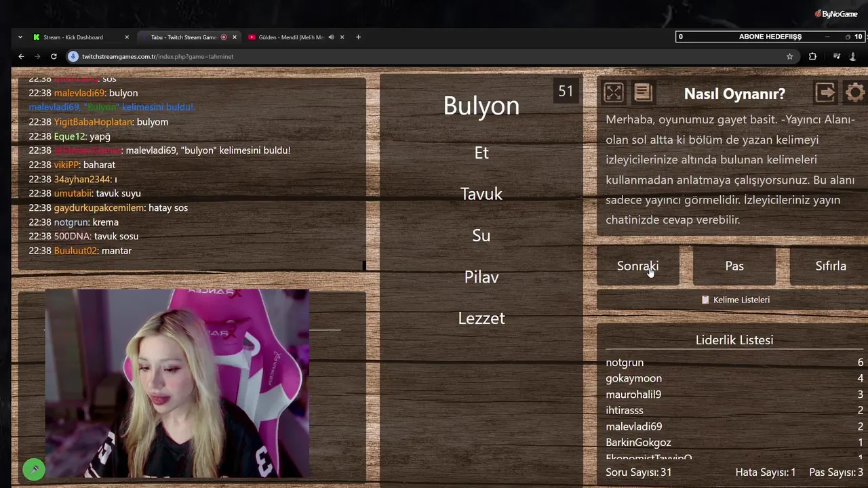Mute the Gülden - Mendil tab speaker icon
Screen dimensions: 868x488
tap(331, 37)
